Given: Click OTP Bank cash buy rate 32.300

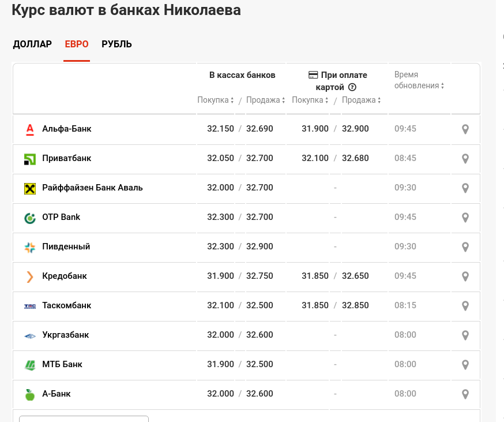Looking at the screenshot, I should (220, 217).
